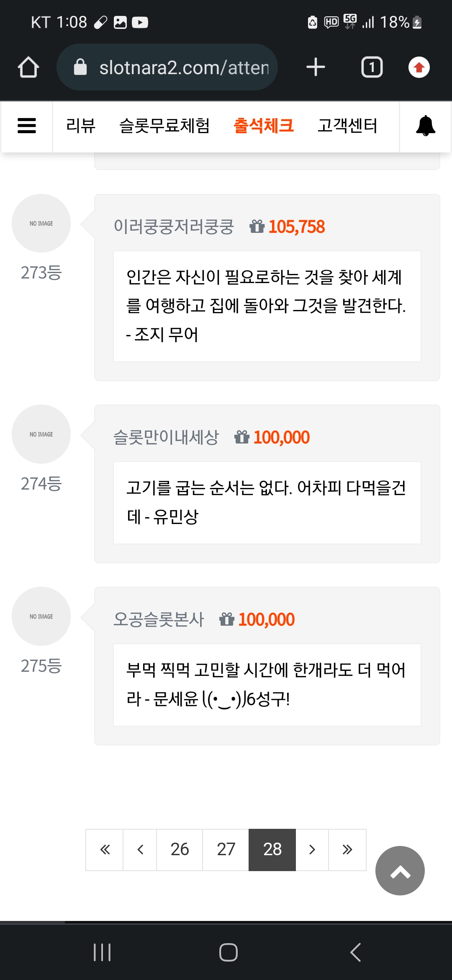
Task: Select the 리뷰 menu item
Action: (x=81, y=126)
